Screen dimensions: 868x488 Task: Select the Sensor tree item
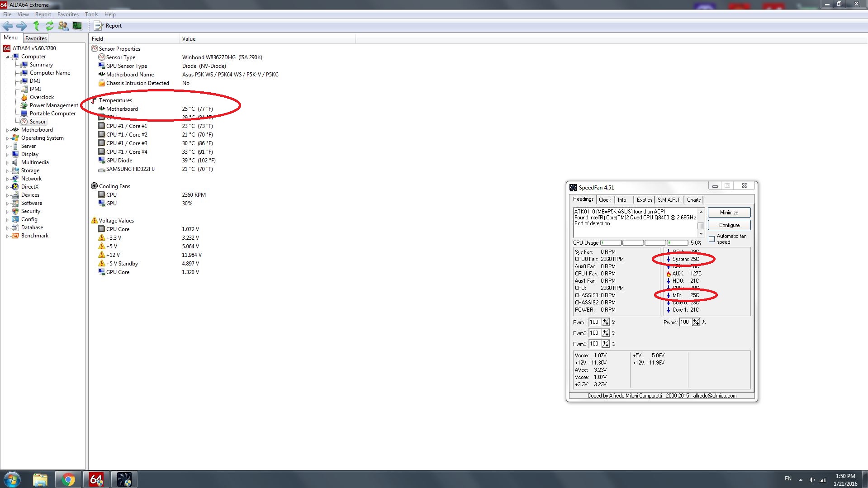click(x=38, y=122)
